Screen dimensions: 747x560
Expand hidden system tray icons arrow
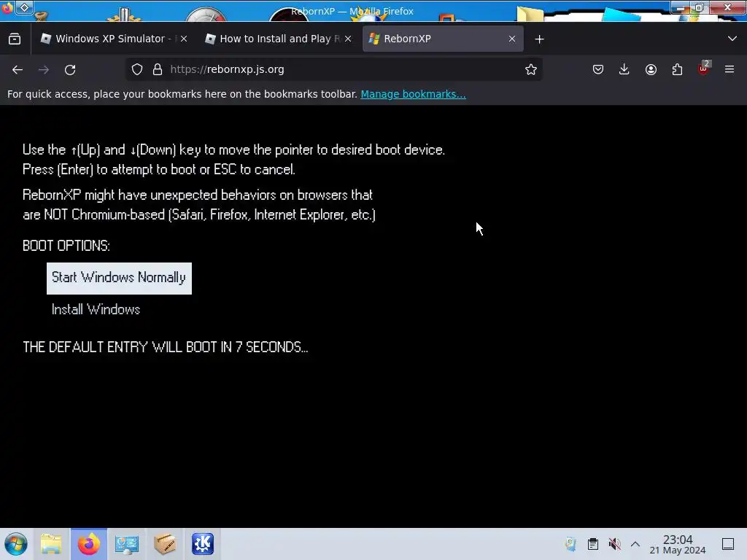[x=635, y=544]
